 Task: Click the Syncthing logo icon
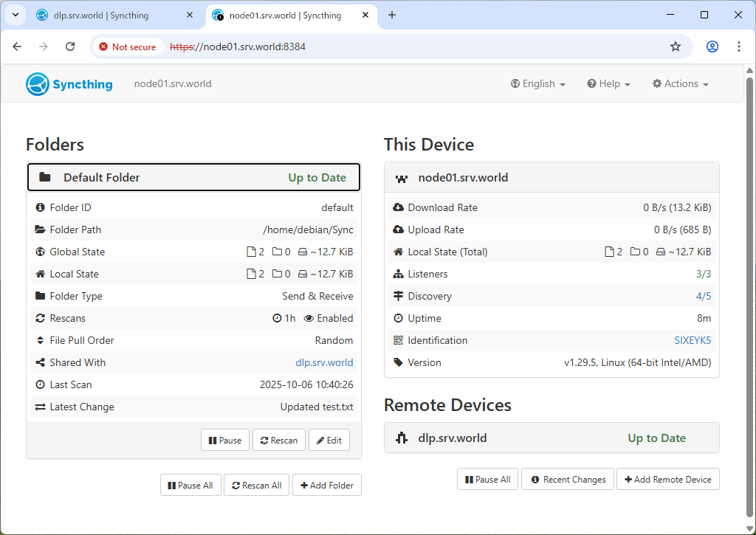[x=37, y=84]
